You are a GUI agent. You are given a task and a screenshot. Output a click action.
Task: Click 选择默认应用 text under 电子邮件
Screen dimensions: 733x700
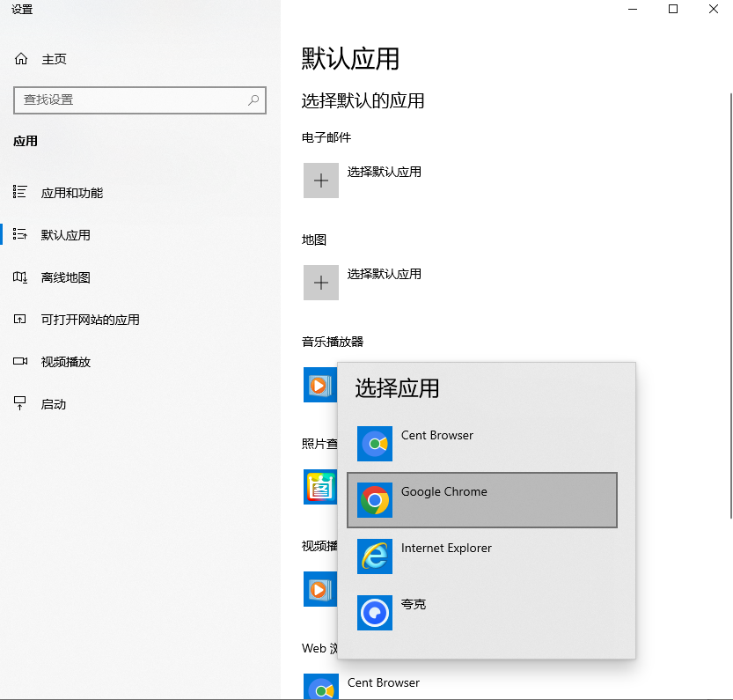point(385,172)
